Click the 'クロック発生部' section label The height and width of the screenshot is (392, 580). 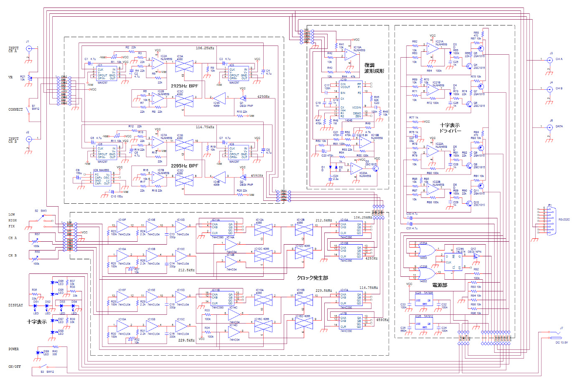coord(313,278)
